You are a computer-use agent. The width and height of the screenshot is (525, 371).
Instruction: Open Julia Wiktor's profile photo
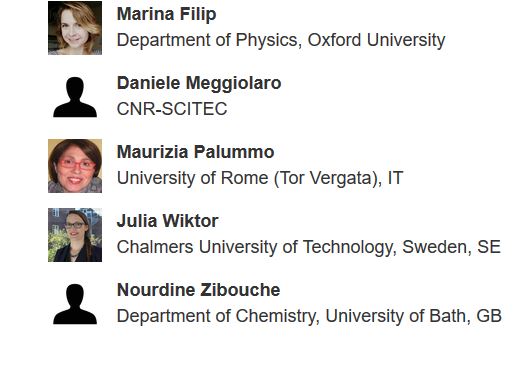point(75,235)
